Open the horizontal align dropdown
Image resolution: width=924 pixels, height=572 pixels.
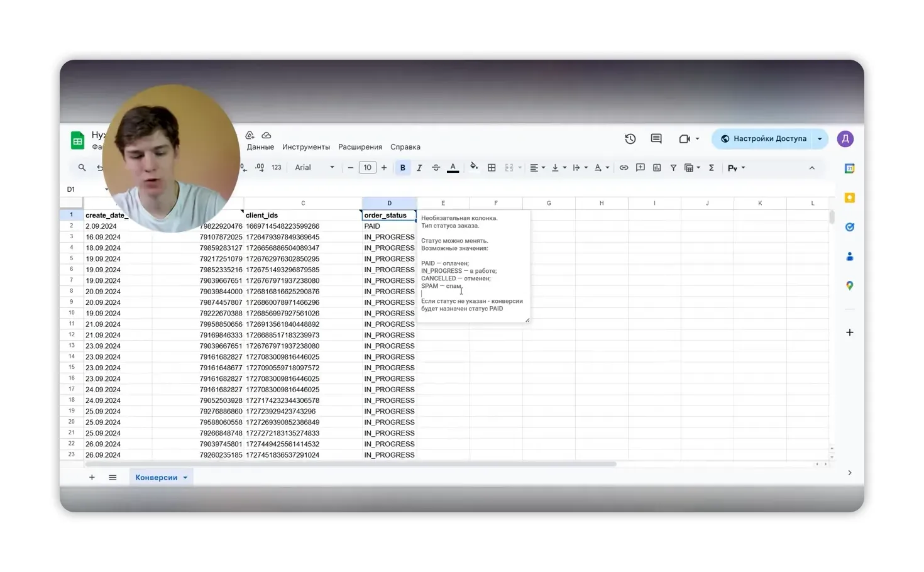(x=537, y=168)
